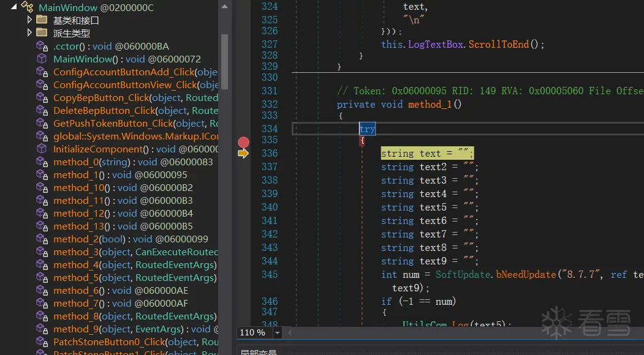Click the ConfigAccountButtonAdd_Click method icon

pos(42,72)
